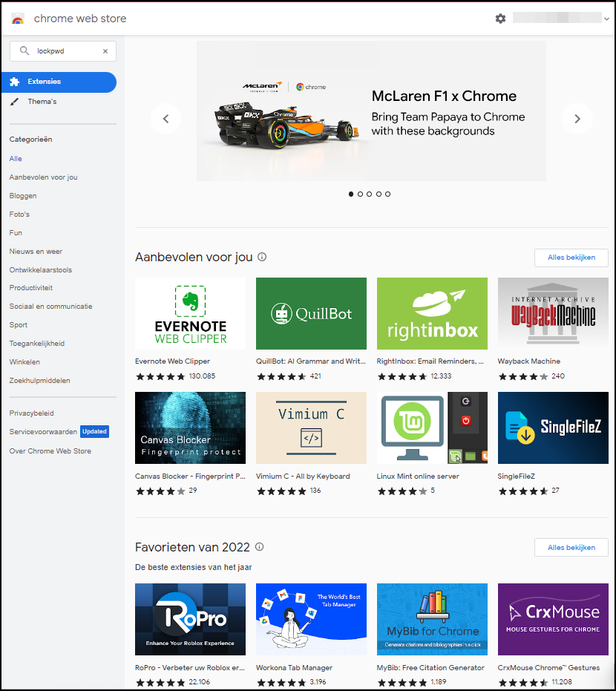Image resolution: width=616 pixels, height=691 pixels.
Task: Select the fourth carousel dot
Action: pyautogui.click(x=379, y=194)
